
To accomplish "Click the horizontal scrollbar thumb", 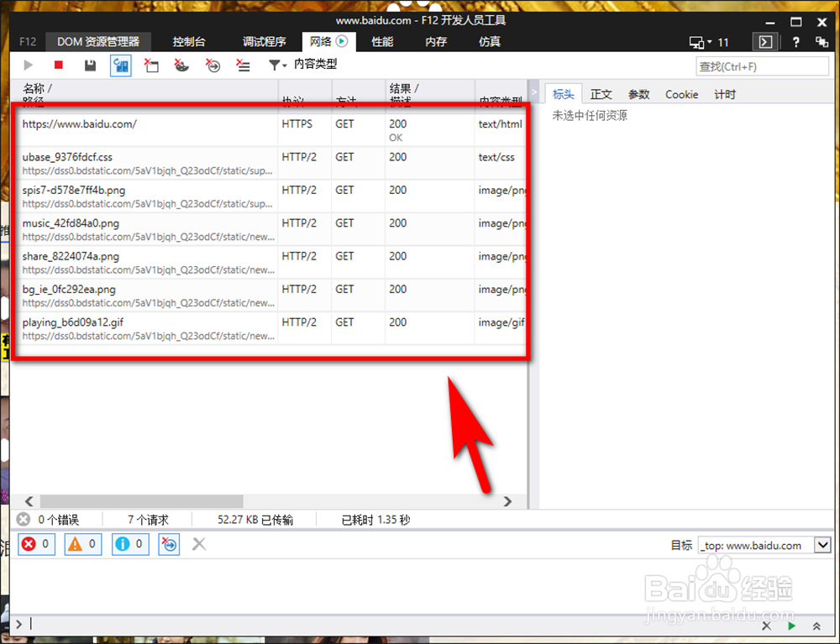I will (141, 501).
